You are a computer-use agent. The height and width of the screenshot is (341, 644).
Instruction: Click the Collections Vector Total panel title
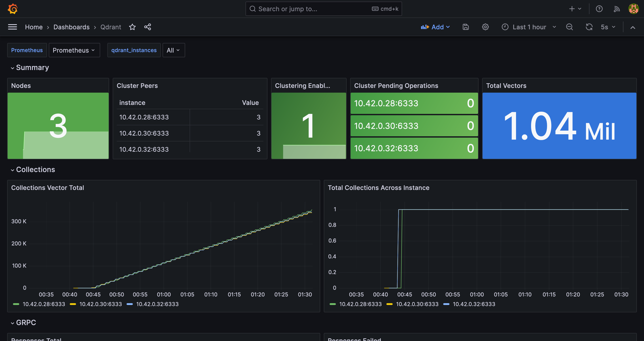point(47,188)
